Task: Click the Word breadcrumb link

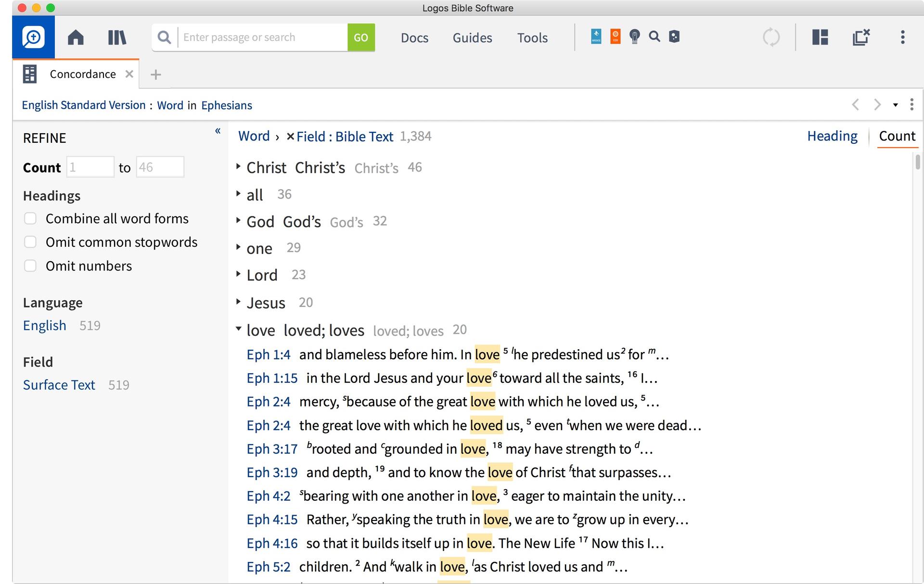Action: 254,136
